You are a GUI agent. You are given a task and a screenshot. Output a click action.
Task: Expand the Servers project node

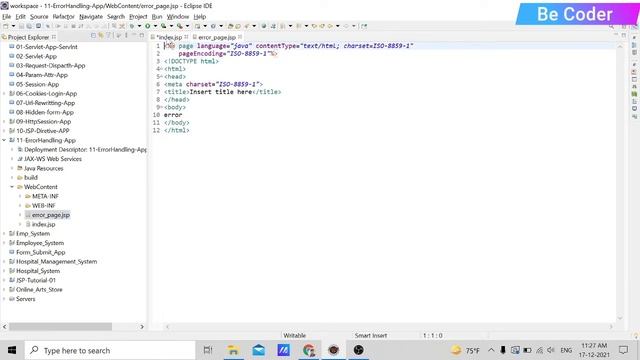click(4, 299)
